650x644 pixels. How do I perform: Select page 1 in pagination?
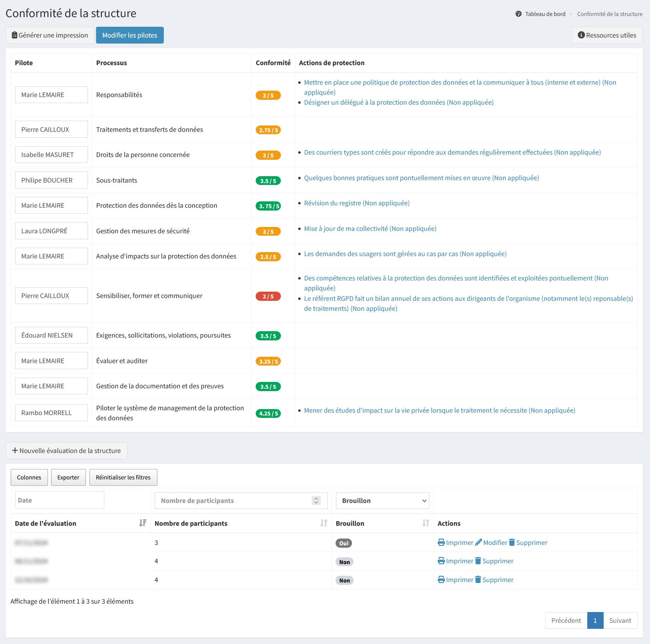pos(595,620)
